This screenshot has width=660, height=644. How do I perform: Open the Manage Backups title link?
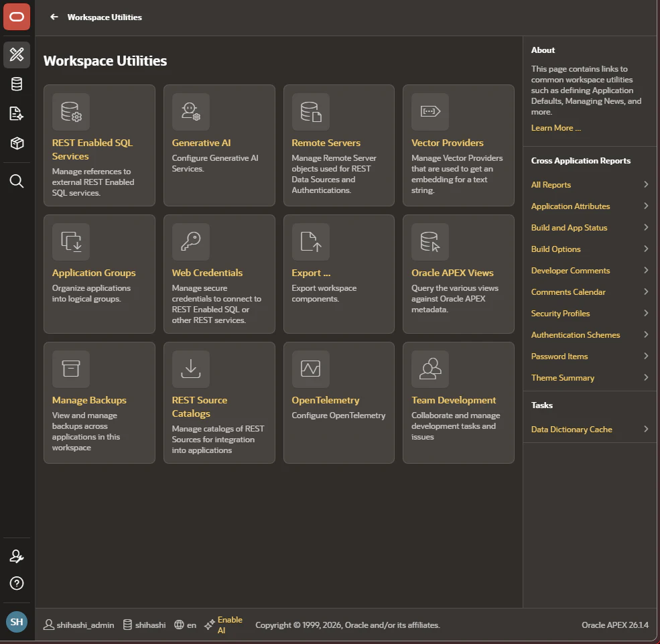(89, 400)
